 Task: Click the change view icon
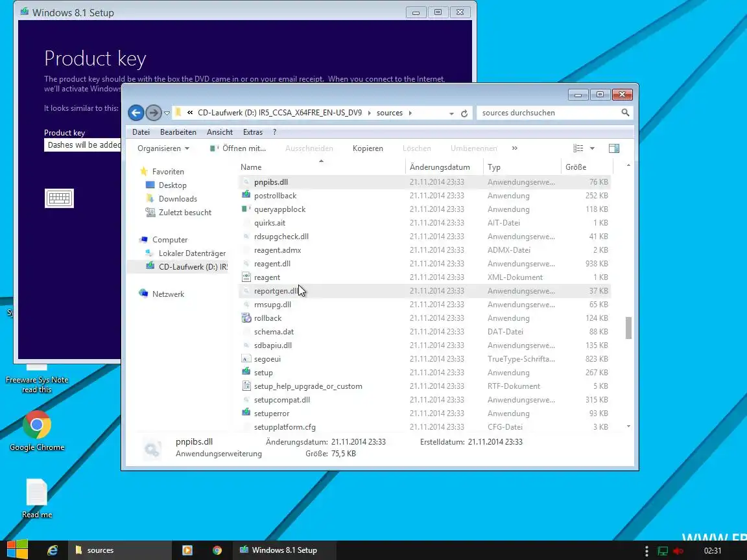pos(578,148)
